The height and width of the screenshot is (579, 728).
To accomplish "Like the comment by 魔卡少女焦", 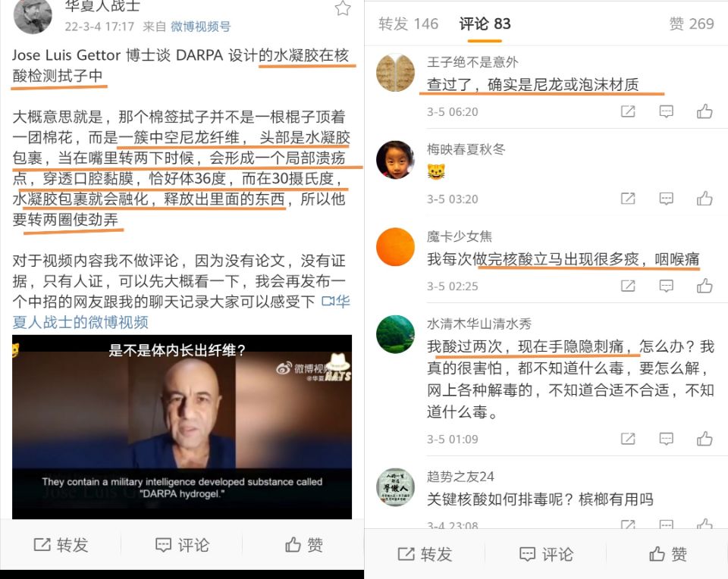I will (704, 286).
